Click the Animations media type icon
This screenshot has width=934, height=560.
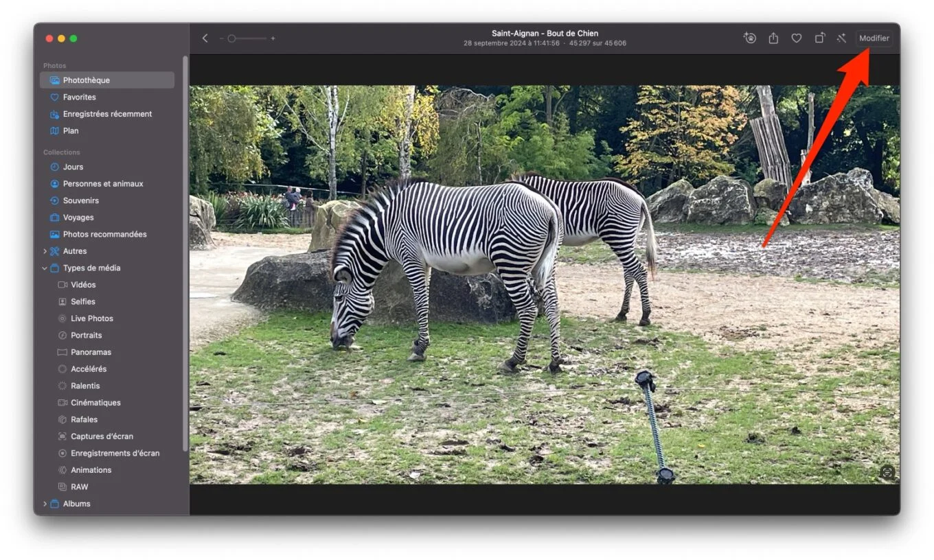click(x=62, y=470)
